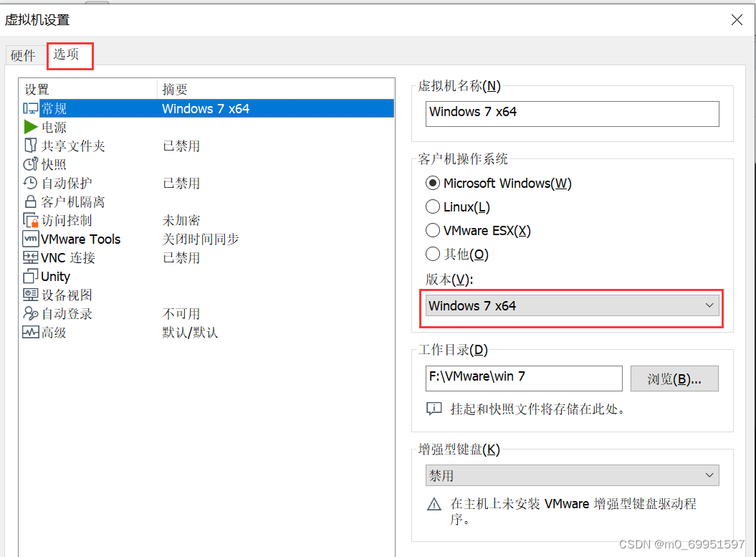Click the 常规 (General) monitor icon
Image resolution: width=756 pixels, height=557 pixels.
point(30,108)
